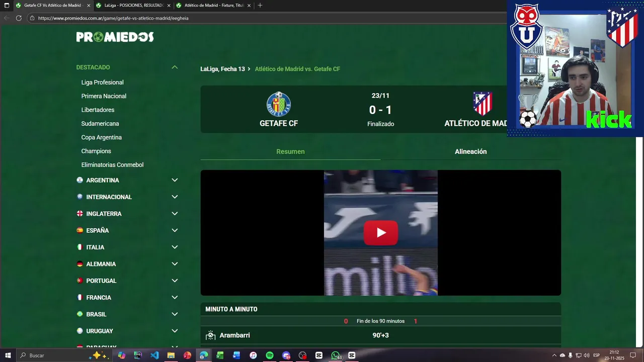This screenshot has height=362, width=644.
Task: Click the substitution icon next to Arambarri
Action: pyautogui.click(x=211, y=335)
